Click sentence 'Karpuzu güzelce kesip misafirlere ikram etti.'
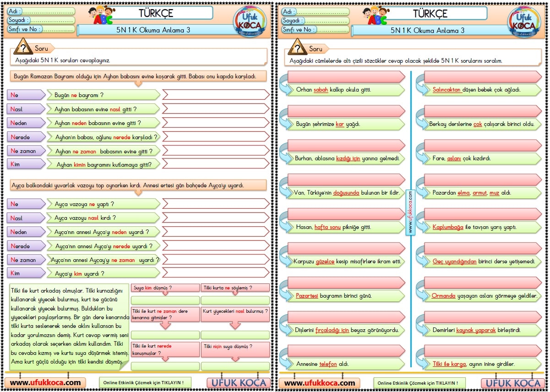 347,261
